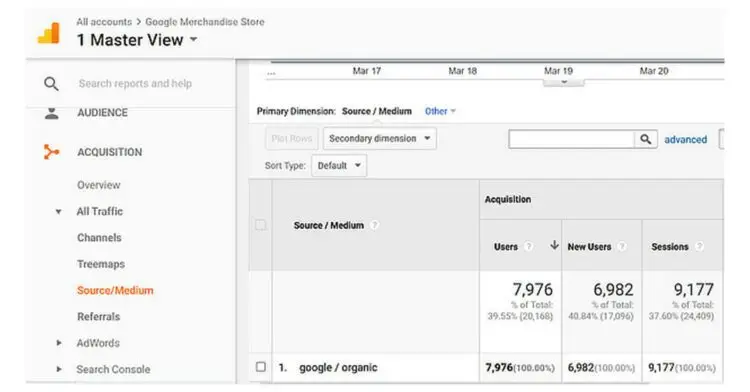Click the Source / Medium primary dimension
The height and width of the screenshot is (392, 750).
[x=377, y=111]
